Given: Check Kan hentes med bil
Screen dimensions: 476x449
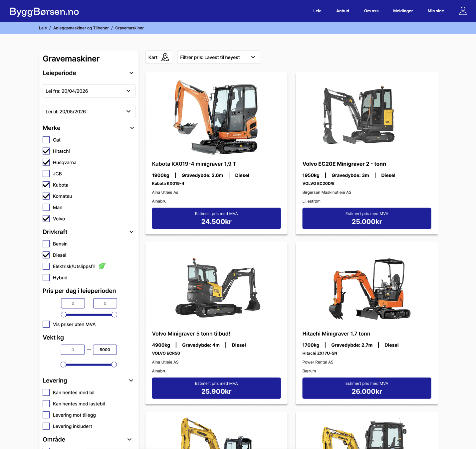Looking at the screenshot, I should [x=46, y=392].
